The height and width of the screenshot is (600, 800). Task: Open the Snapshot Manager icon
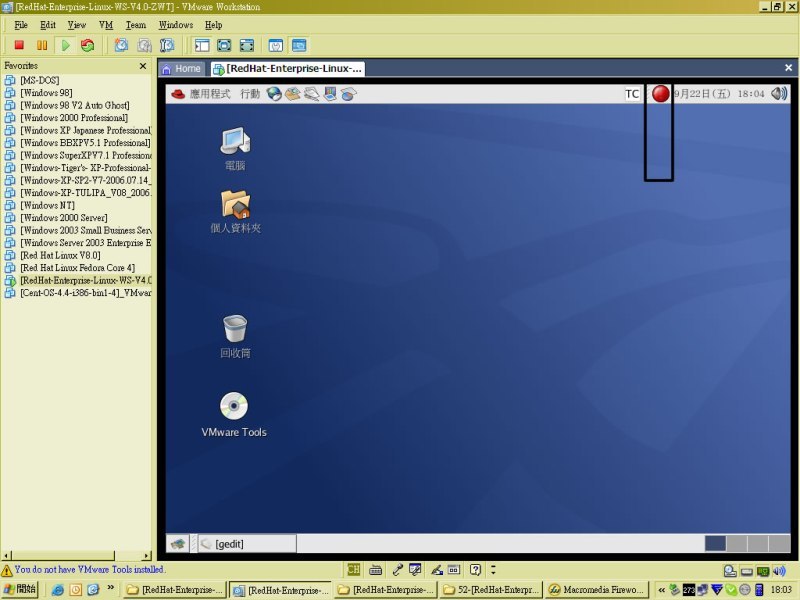(x=167, y=45)
